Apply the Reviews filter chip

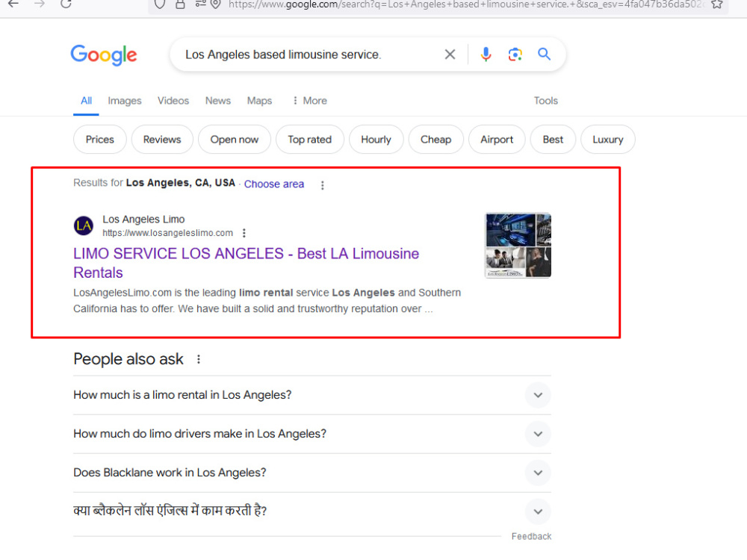162,140
